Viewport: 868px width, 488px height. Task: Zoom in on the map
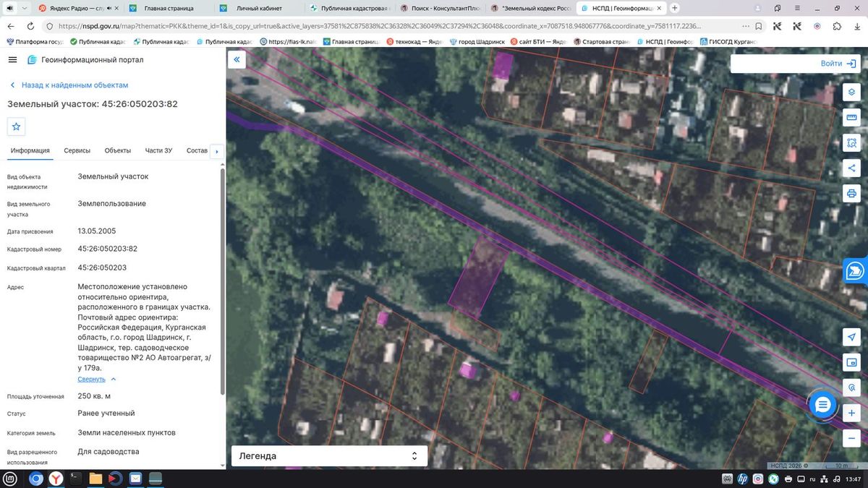851,413
